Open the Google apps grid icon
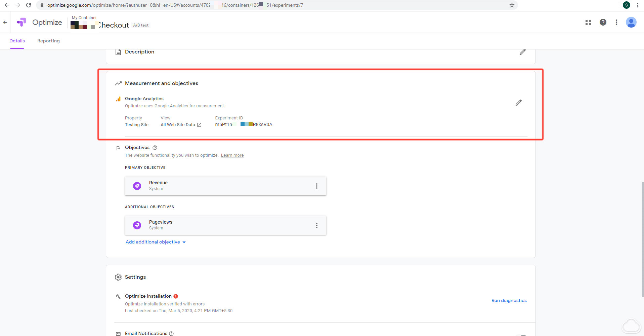Screen dimensions: 644x336 (588, 23)
